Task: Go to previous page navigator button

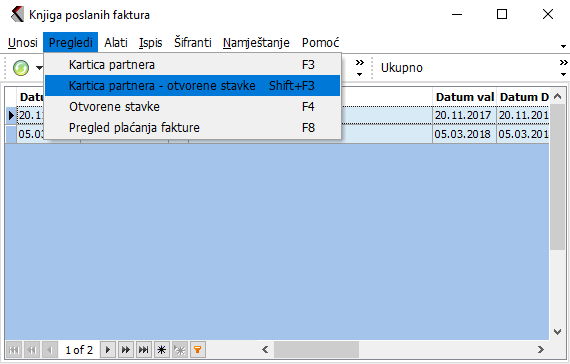Action: coord(32,350)
